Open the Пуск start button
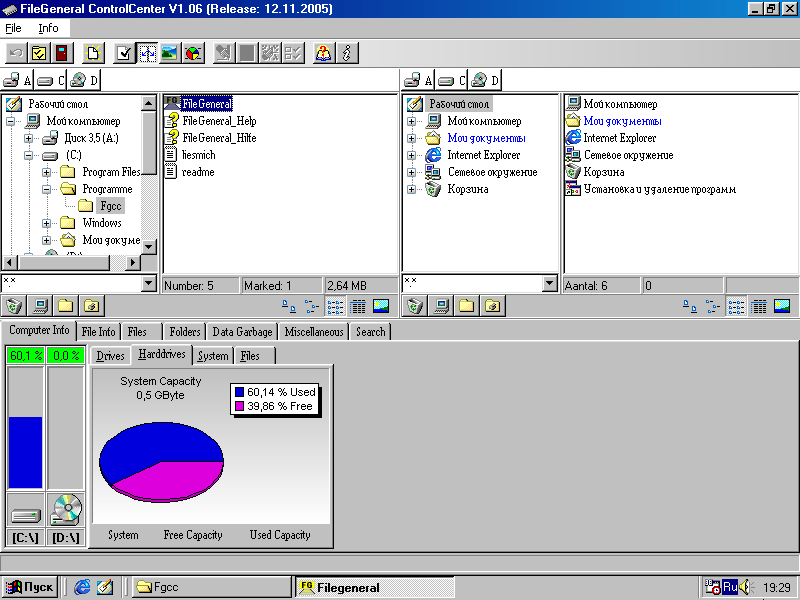The image size is (800, 600). click(x=30, y=587)
